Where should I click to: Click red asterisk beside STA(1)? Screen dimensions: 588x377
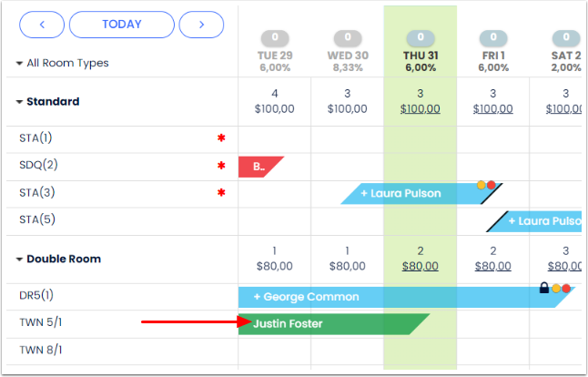[220, 138]
